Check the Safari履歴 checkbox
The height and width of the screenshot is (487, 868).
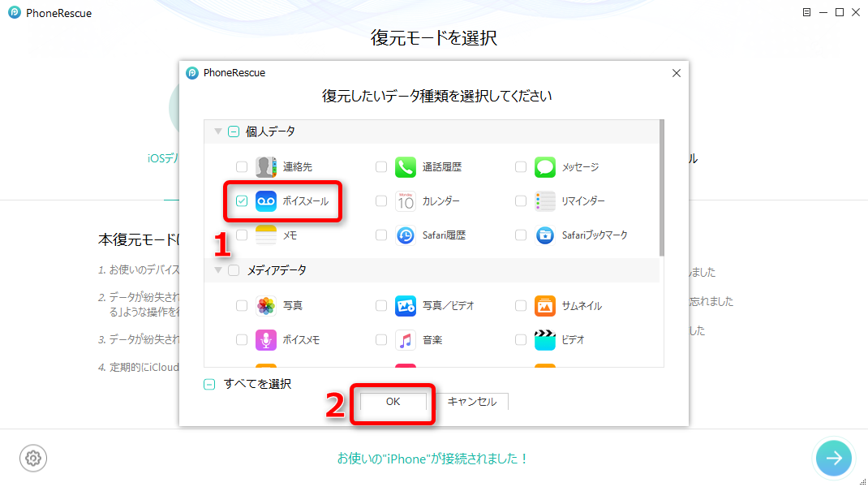point(380,235)
